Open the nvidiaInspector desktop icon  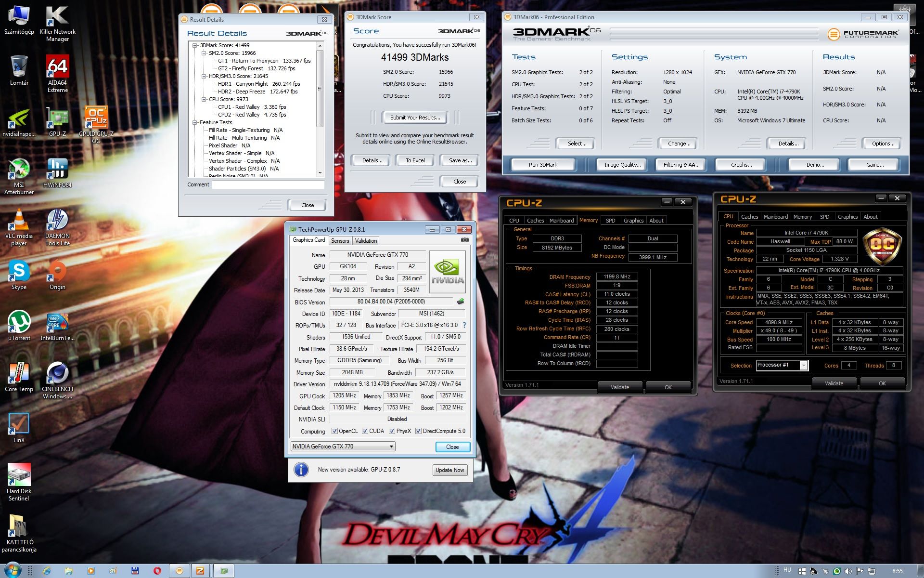point(19,122)
